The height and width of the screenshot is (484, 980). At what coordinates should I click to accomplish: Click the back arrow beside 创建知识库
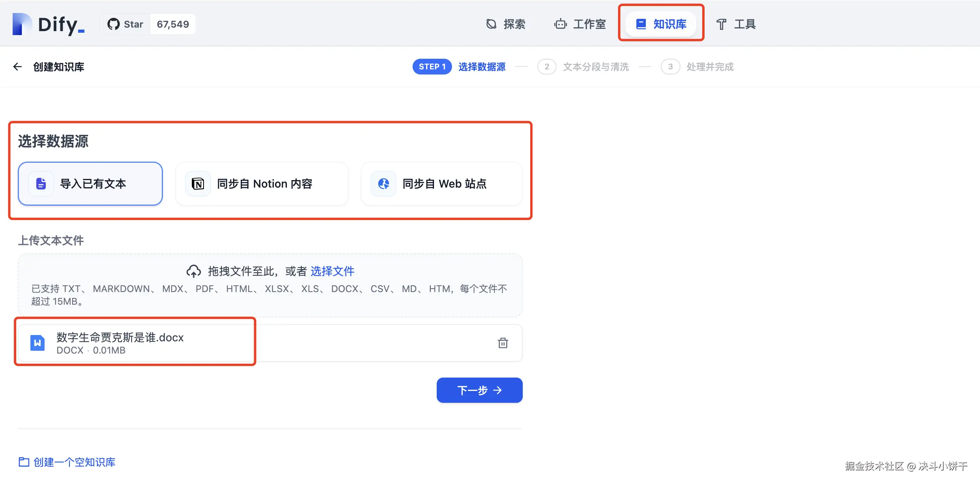[x=17, y=67]
